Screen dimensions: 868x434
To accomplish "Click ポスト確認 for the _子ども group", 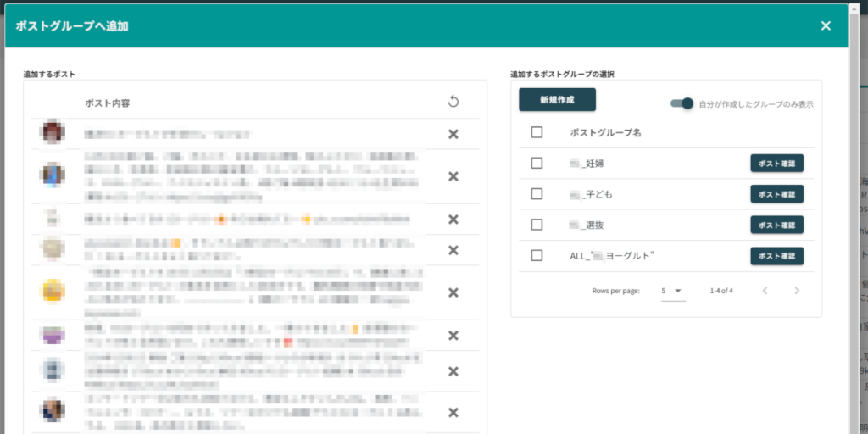I will click(777, 194).
